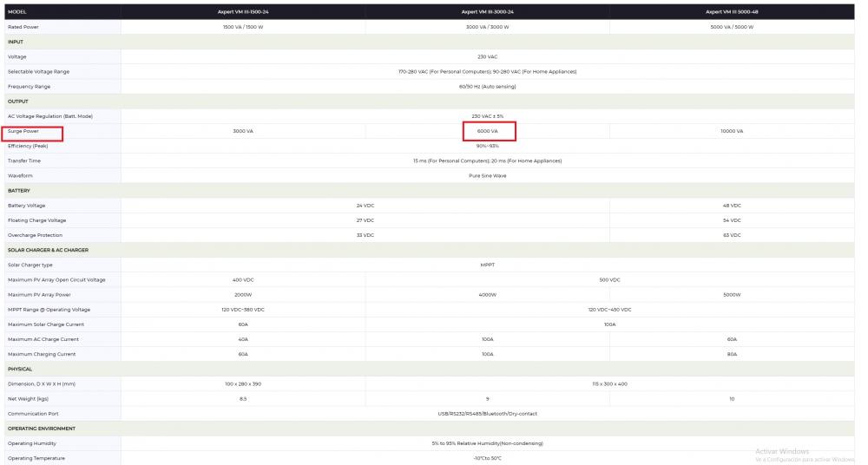Click the '8.5' net weight cell

tap(243, 398)
